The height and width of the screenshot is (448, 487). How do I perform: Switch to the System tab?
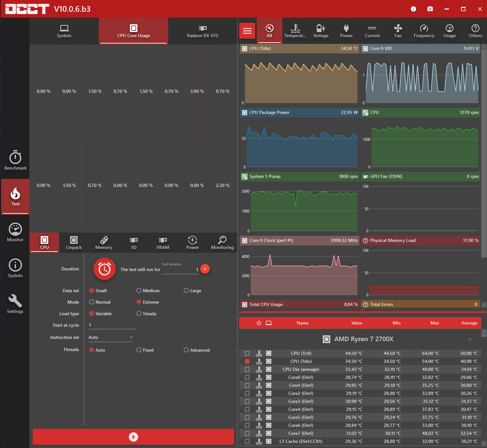click(64, 31)
